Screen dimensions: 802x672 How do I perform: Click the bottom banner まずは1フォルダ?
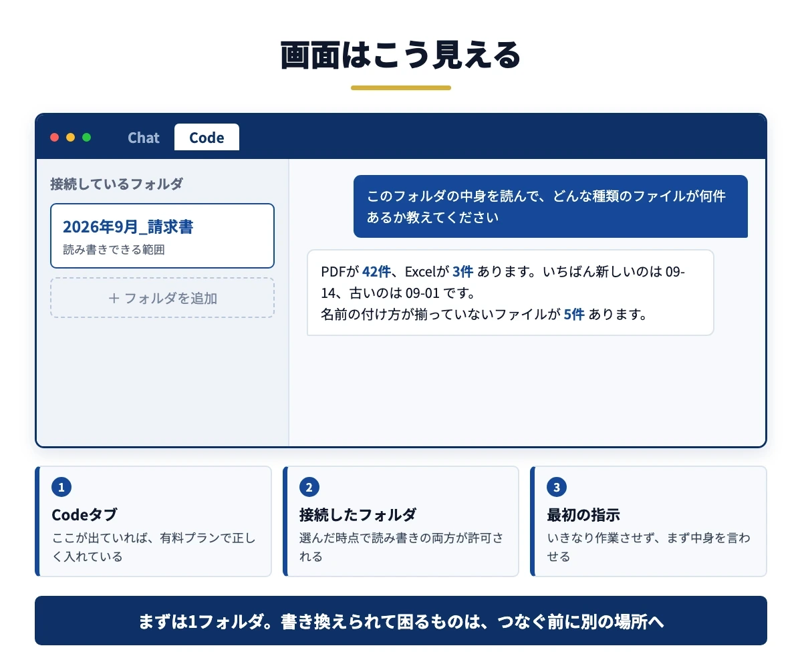tap(401, 621)
